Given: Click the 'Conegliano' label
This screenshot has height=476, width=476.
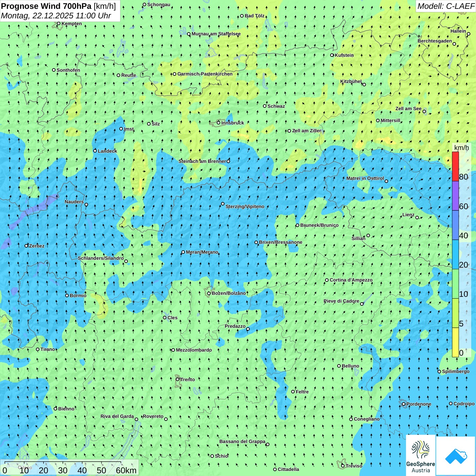Looking at the screenshot, I should coord(367,419).
